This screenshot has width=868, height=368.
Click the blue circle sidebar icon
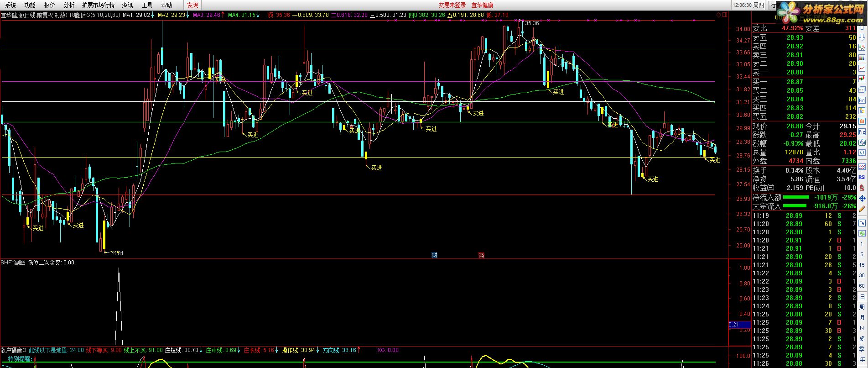[862, 153]
